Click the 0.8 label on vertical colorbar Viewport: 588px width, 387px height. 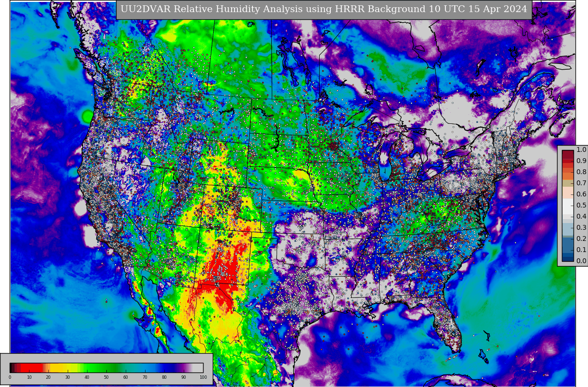(x=581, y=172)
